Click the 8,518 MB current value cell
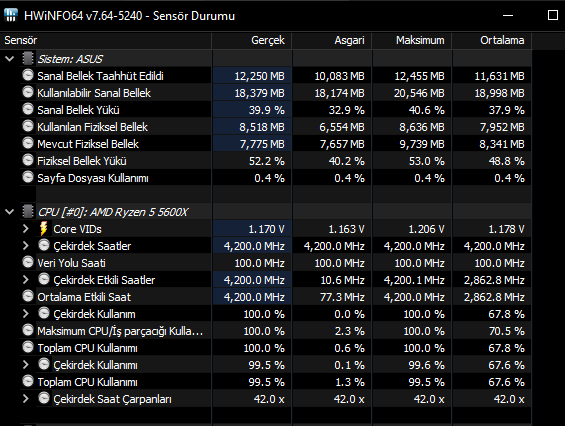This screenshot has height=426, width=565. click(x=252, y=127)
